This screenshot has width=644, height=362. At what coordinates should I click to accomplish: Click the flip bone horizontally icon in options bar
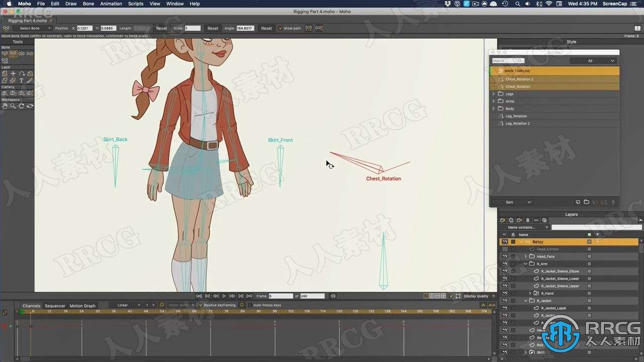(x=308, y=28)
